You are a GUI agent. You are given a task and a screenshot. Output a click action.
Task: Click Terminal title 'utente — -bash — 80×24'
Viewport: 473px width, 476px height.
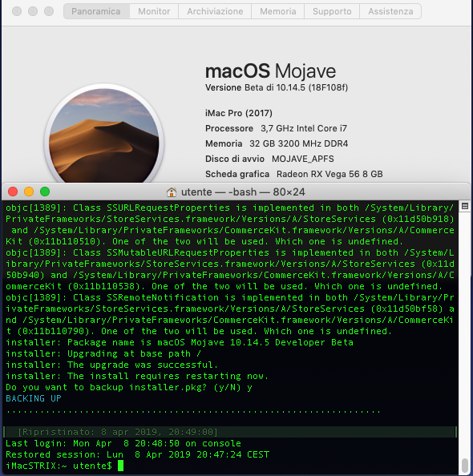click(243, 192)
